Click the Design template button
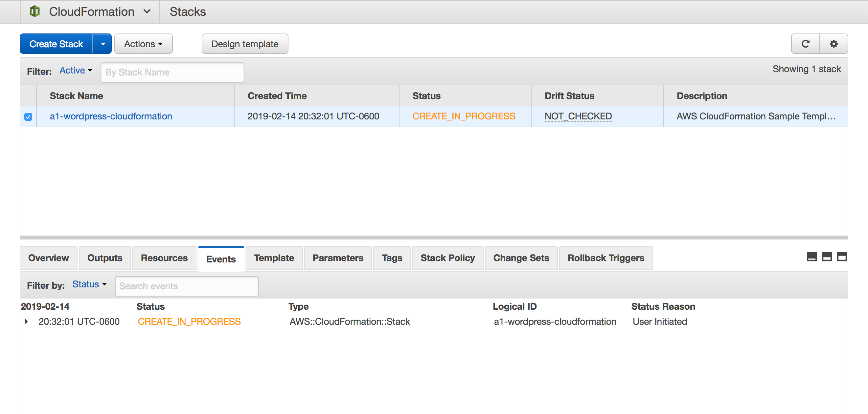Viewport: 868px width, 414px height. click(245, 44)
